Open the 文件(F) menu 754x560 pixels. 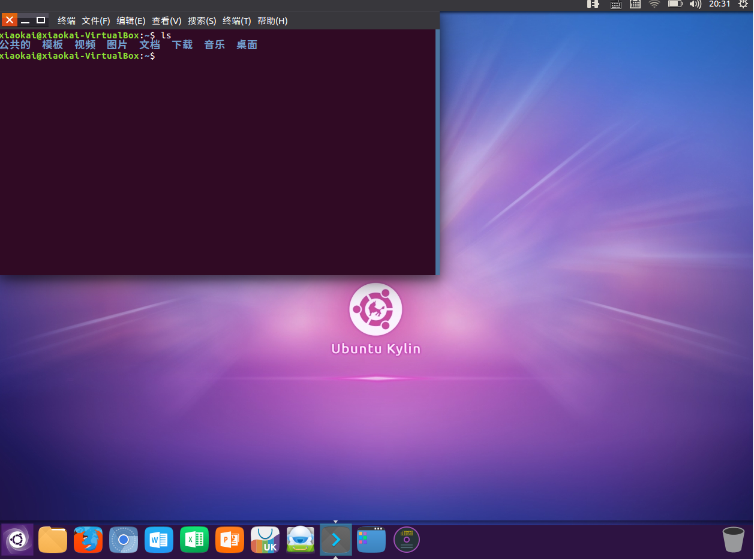[x=96, y=20]
